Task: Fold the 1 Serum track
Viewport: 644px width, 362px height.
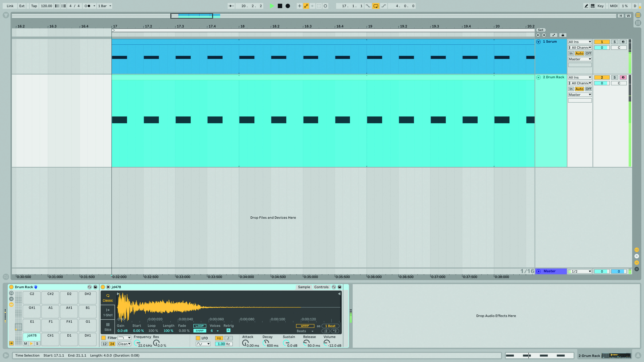Action: pos(539,42)
